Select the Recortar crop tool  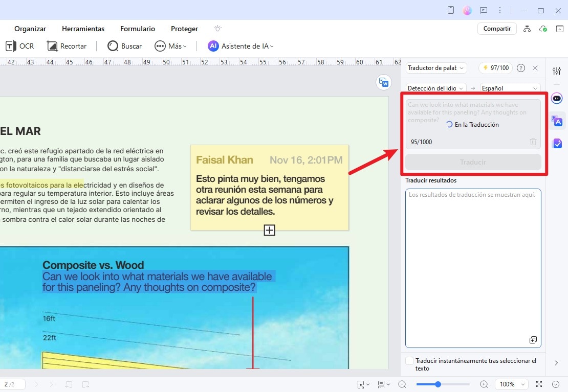pos(67,46)
